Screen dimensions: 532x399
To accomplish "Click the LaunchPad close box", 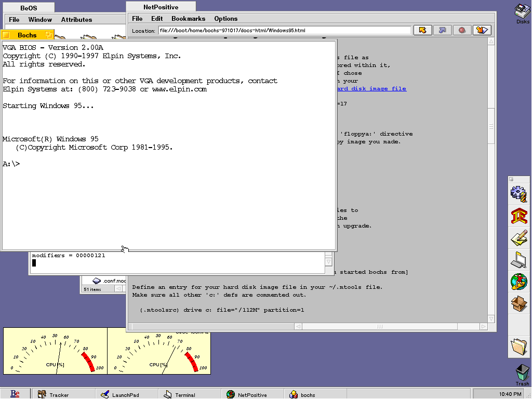I will tap(512, 179).
